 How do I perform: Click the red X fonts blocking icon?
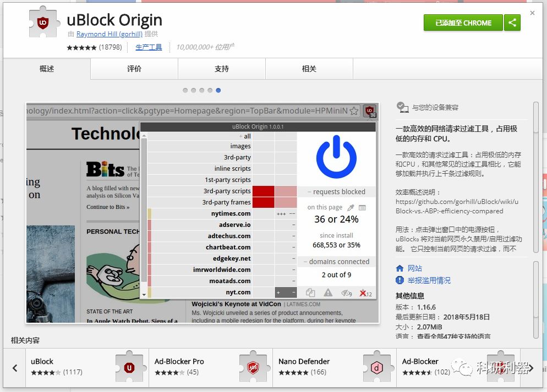tap(365, 293)
